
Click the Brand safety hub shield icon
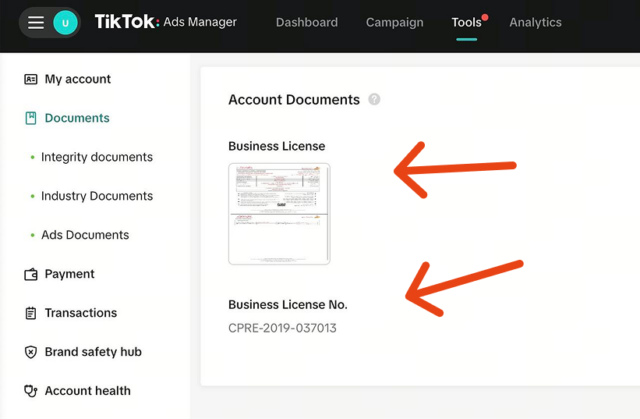[31, 352]
